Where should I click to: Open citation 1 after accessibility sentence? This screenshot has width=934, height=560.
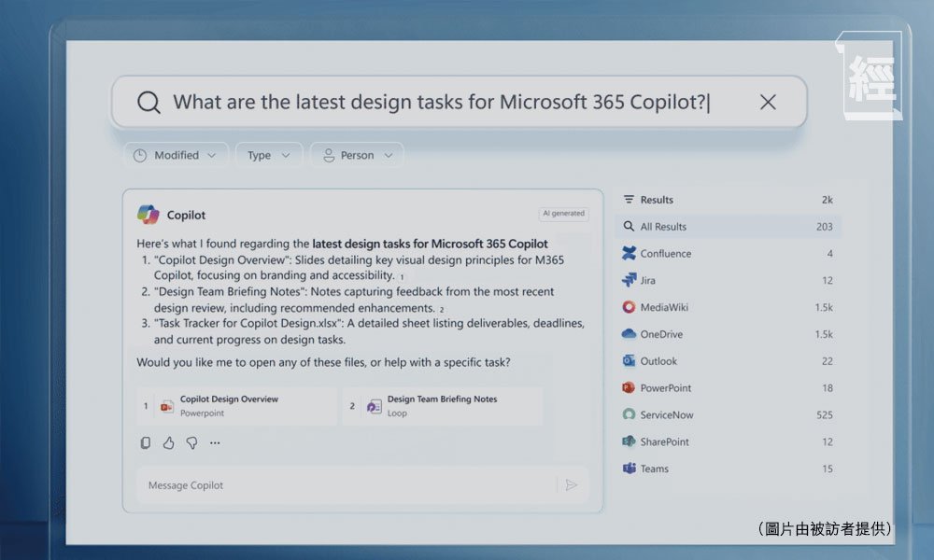coord(402,276)
